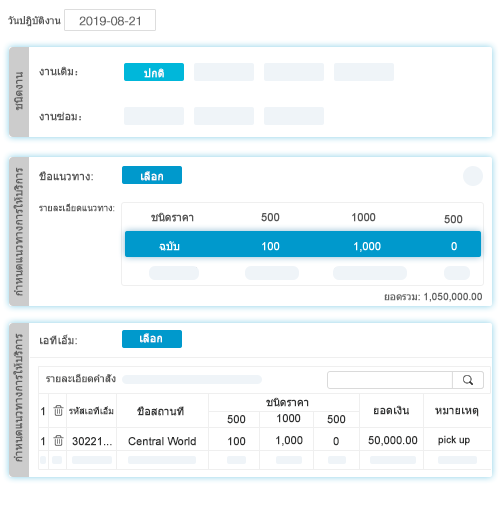Screen dimensions: 503x521
Task: Click the middle กำหนดแนวทางการให้บริการ section tab
Action: tap(19, 232)
